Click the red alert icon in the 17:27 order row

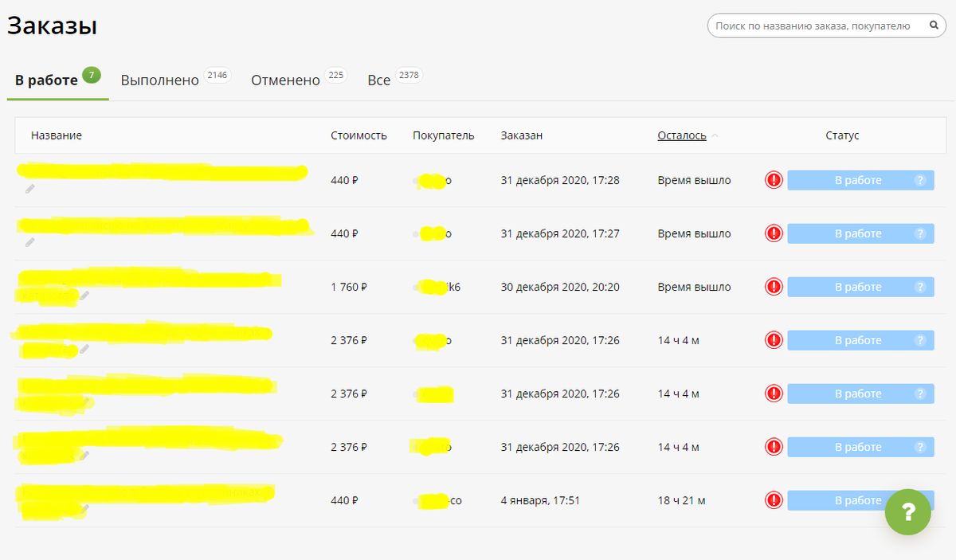point(774,233)
